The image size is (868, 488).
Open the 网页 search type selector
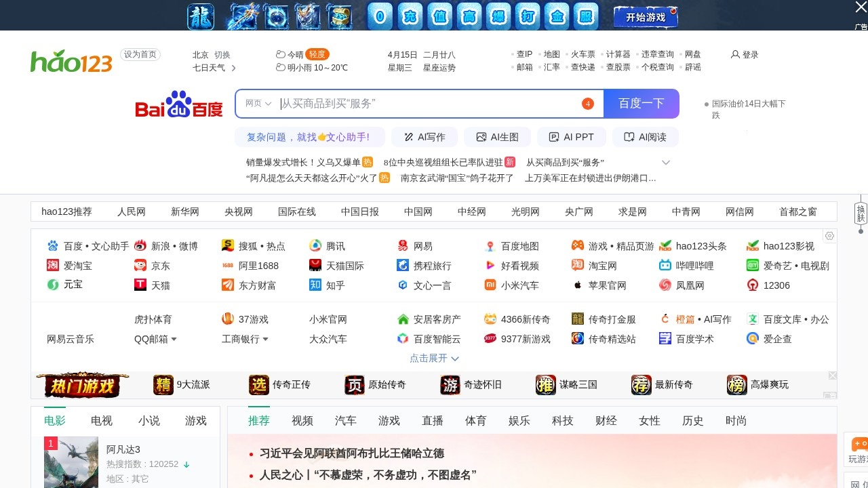[258, 103]
